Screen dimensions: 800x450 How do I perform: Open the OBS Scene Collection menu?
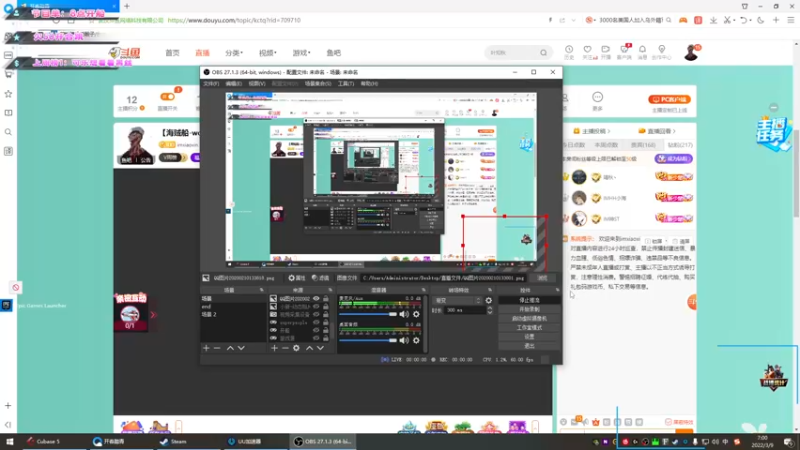point(318,84)
